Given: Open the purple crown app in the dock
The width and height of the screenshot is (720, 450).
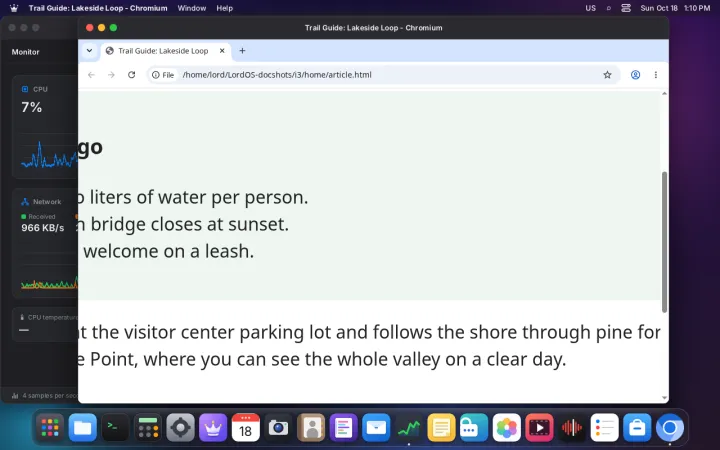Looking at the screenshot, I should point(213,428).
